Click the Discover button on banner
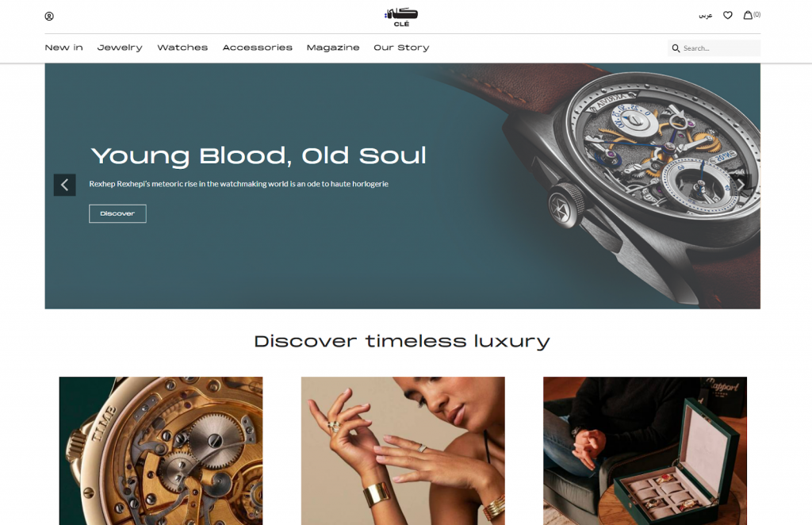Screen dimensions: 812x525 click(x=117, y=213)
